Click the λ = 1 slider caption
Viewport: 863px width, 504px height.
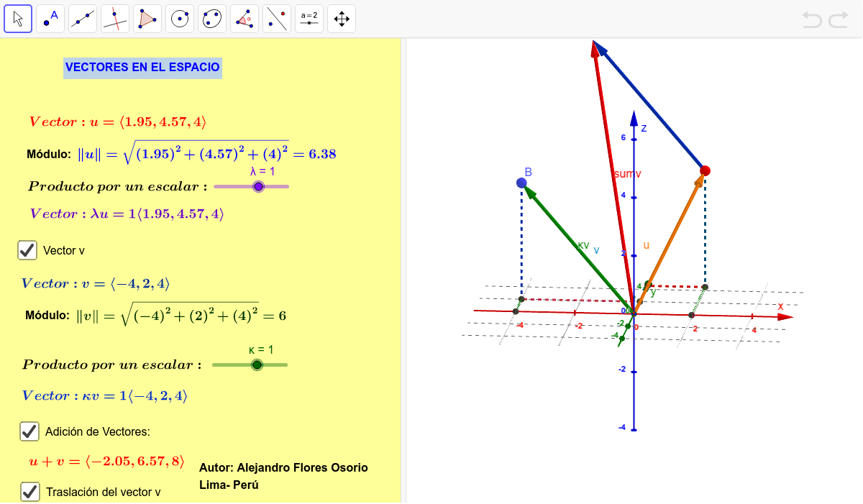click(262, 171)
